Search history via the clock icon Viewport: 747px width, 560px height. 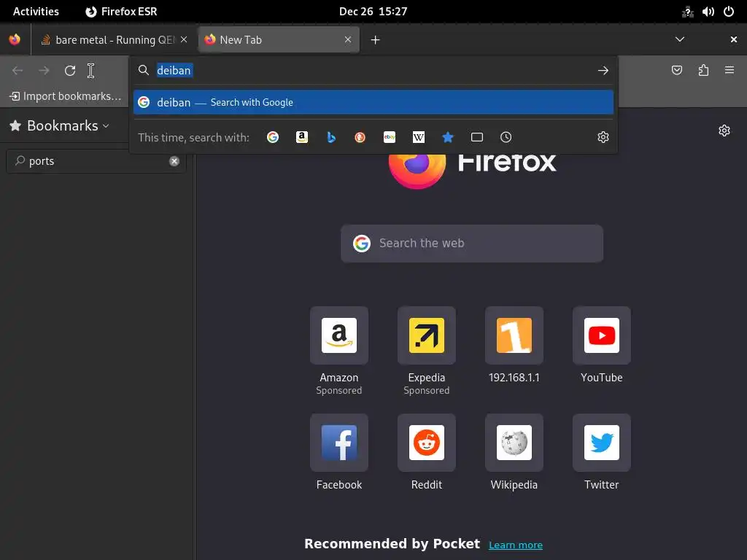pyautogui.click(x=506, y=137)
